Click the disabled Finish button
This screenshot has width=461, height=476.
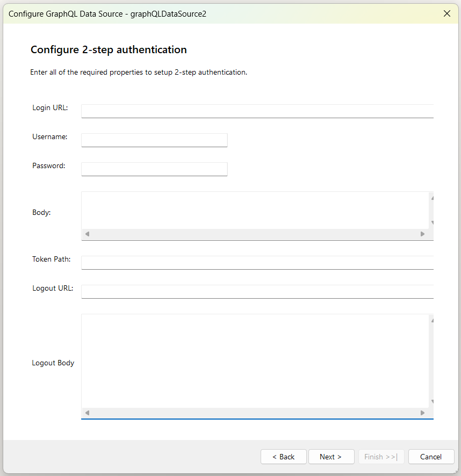click(381, 457)
